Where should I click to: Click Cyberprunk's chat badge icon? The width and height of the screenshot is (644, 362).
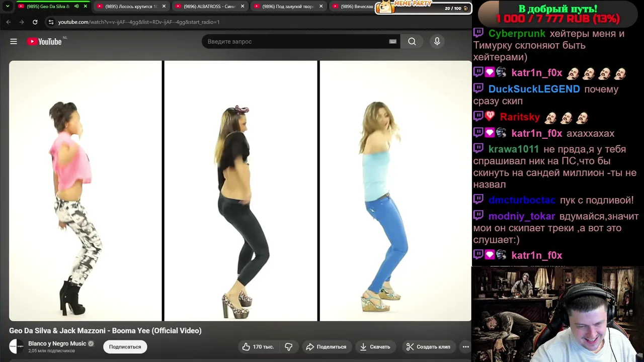478,33
